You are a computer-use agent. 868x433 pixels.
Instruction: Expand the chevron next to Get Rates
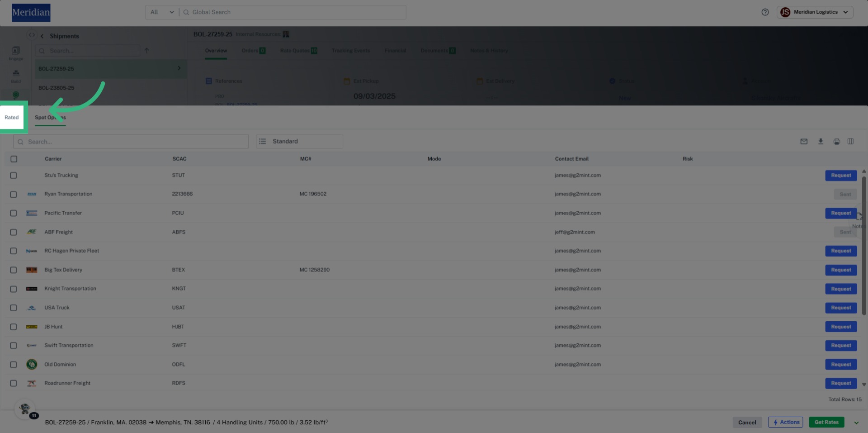(x=856, y=423)
